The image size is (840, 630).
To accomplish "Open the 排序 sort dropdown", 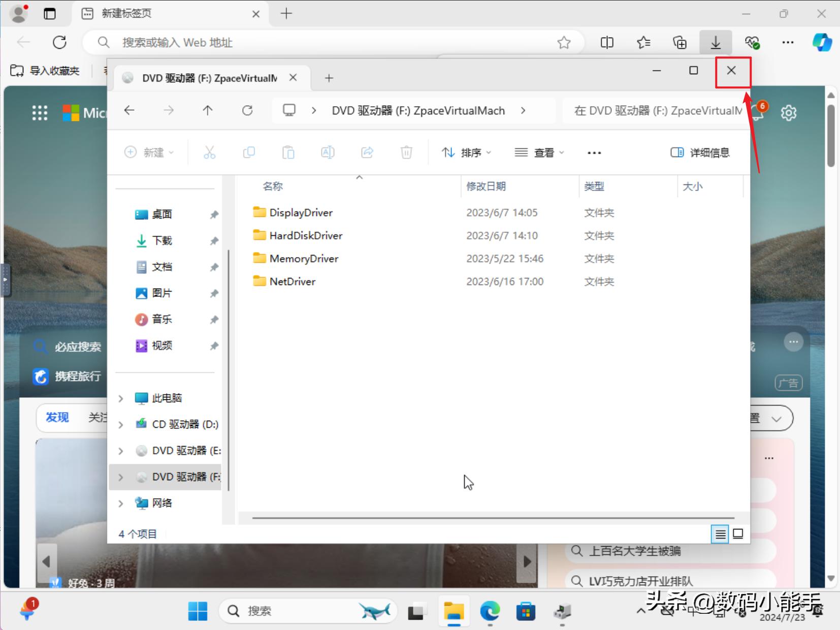I will (x=466, y=152).
